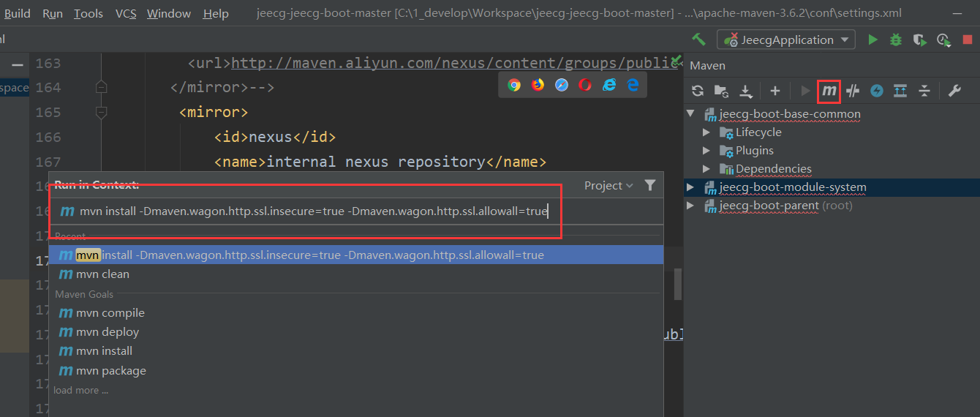The image size is (980, 417).
Task: Open page in Edge browser icon
Action: click(x=633, y=85)
